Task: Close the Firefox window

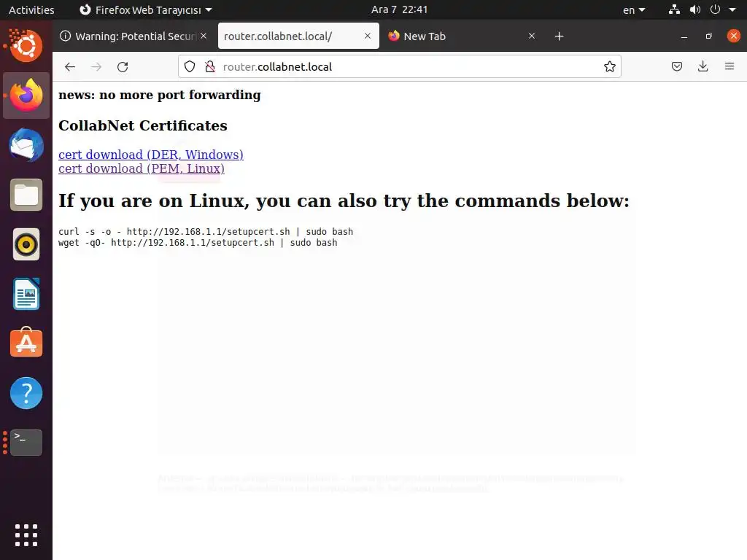Action: point(734,36)
